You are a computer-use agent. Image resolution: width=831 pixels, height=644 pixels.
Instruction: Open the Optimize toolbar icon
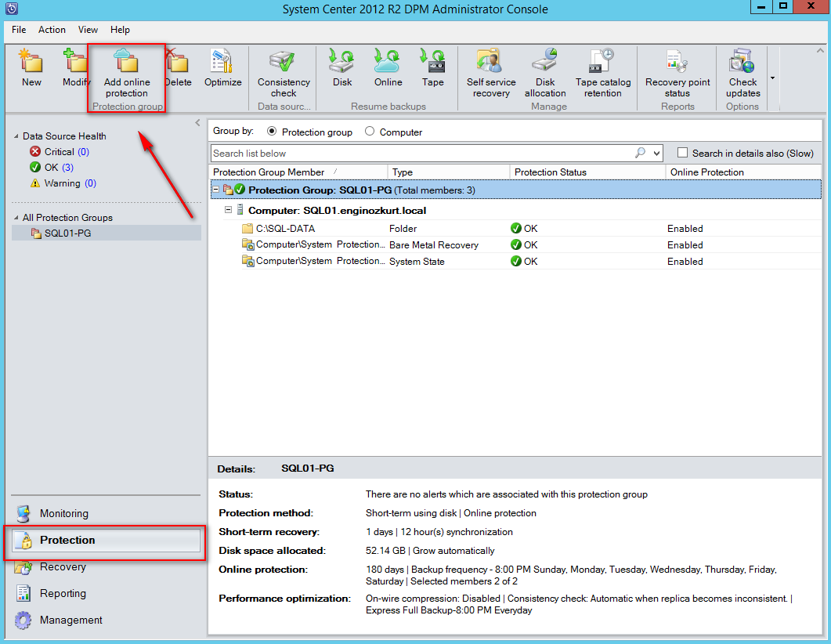pos(222,61)
